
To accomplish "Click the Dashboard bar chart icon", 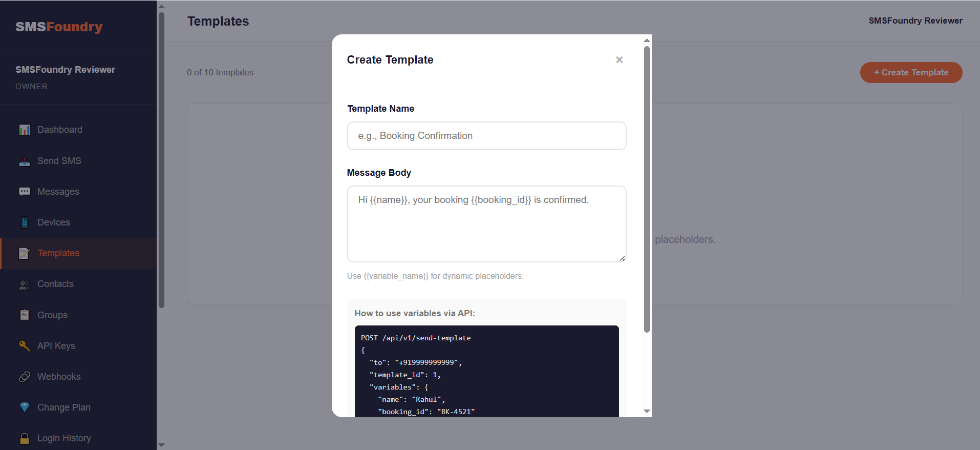I will click(x=25, y=130).
